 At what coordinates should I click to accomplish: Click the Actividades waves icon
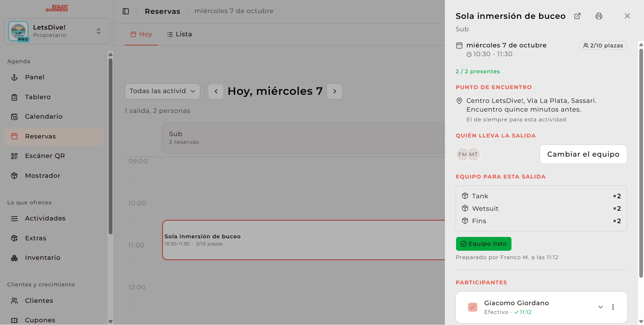pyautogui.click(x=14, y=219)
